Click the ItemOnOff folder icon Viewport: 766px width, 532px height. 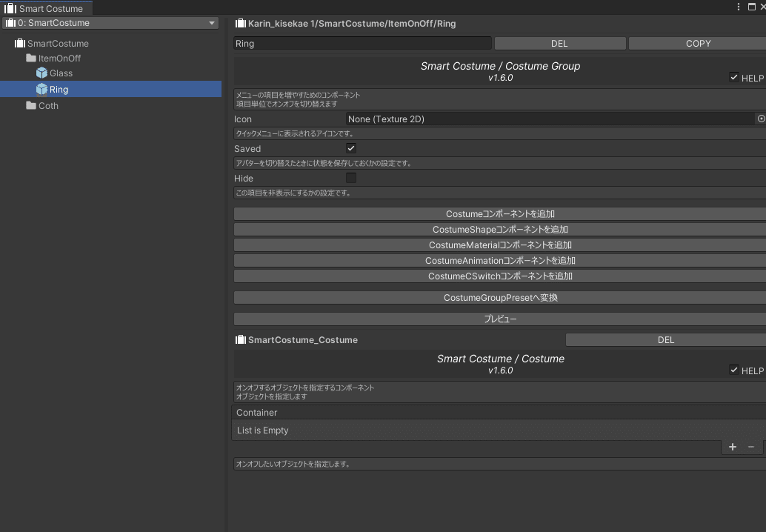tap(31, 59)
